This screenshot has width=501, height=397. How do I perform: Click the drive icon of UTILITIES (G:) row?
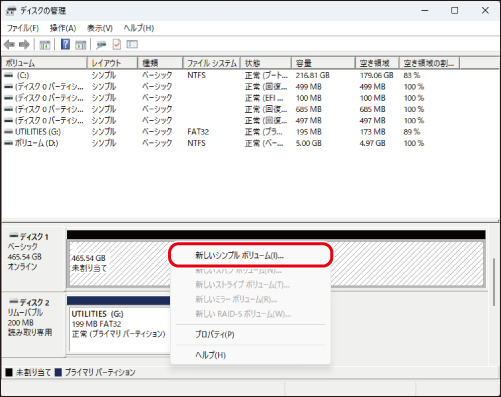(9, 132)
